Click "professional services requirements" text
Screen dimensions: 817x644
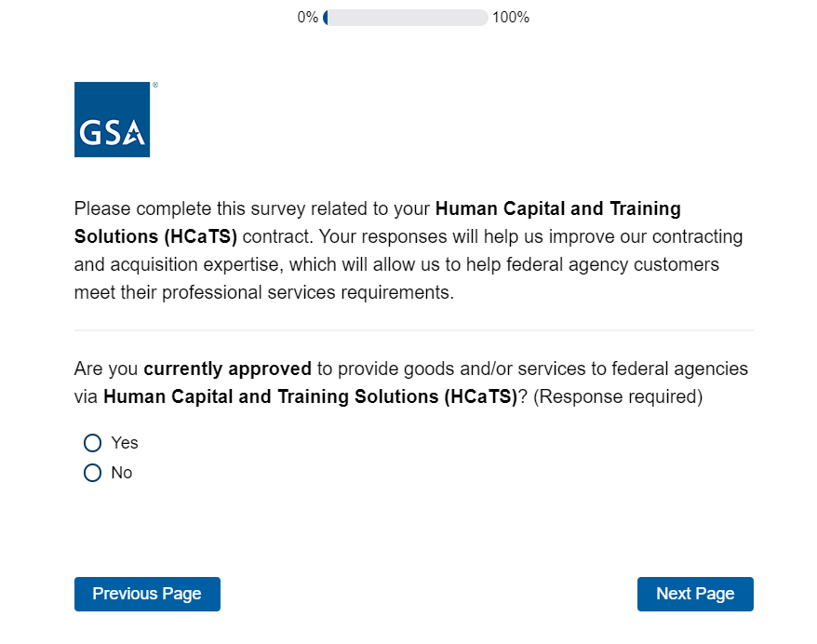pos(307,292)
